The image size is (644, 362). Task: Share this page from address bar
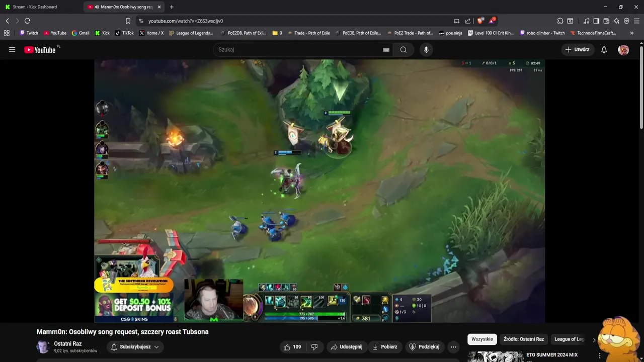tap(468, 21)
